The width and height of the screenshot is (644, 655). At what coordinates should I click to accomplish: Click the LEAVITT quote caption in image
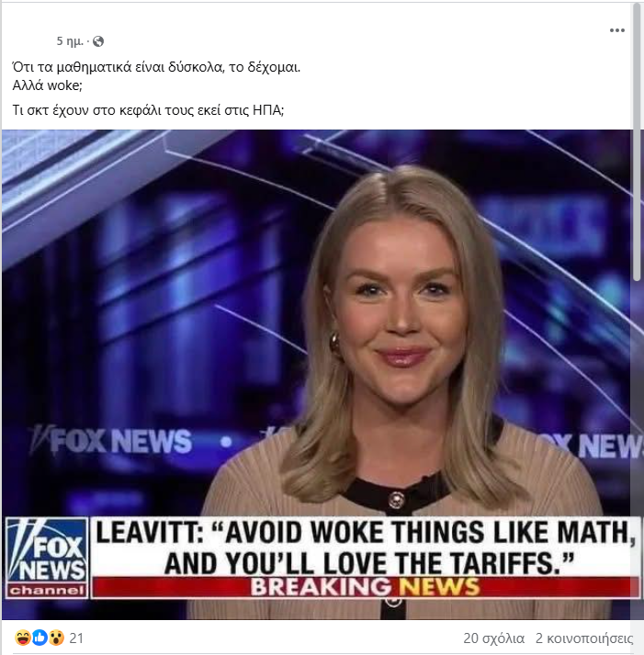(x=365, y=548)
